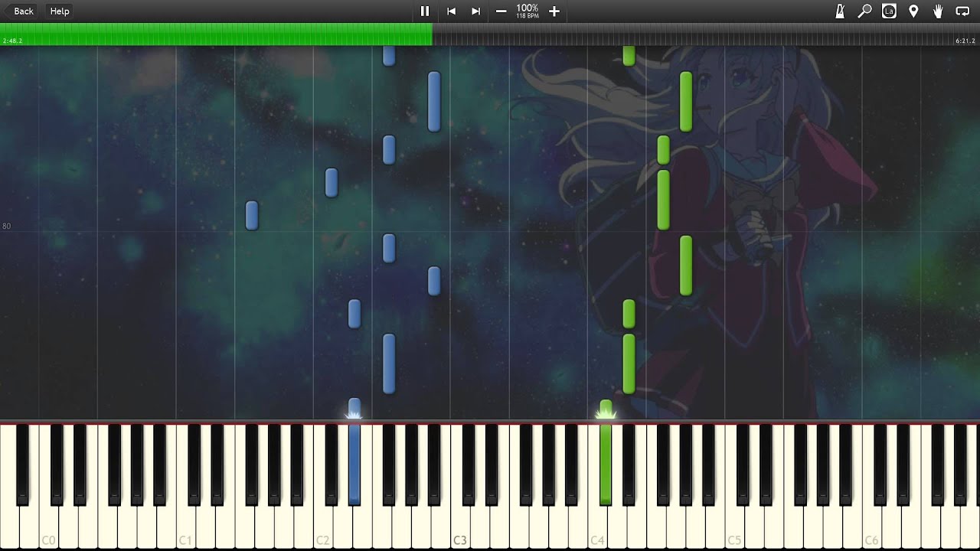Open the zoom magnifier tool
This screenshot has width=980, height=551.
coord(864,11)
